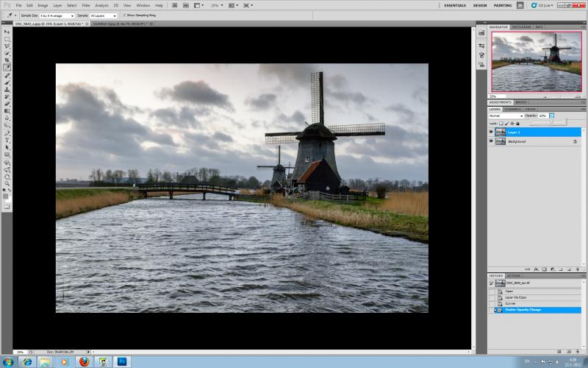This screenshot has width=588, height=368.
Task: Select the Move tool
Action: [x=7, y=32]
